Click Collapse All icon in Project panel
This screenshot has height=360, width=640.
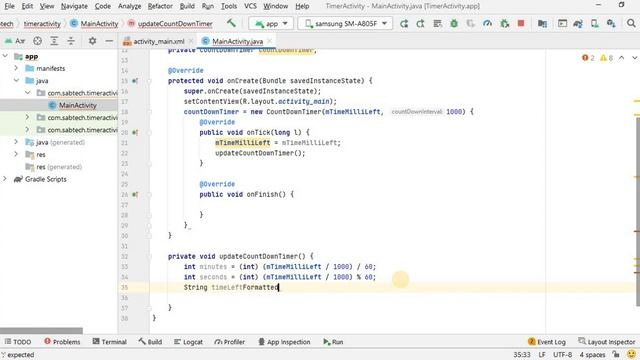point(71,41)
